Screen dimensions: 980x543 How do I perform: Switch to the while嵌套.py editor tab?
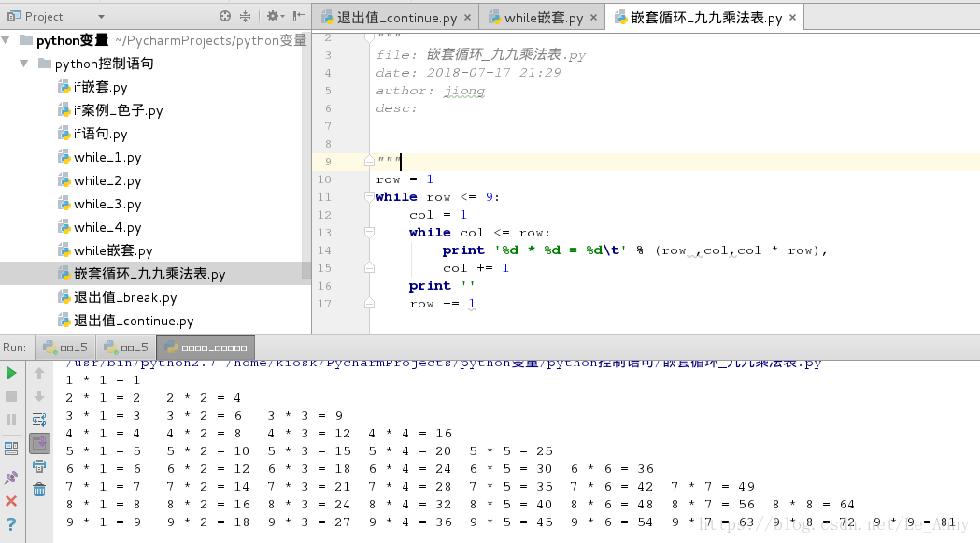point(544,18)
